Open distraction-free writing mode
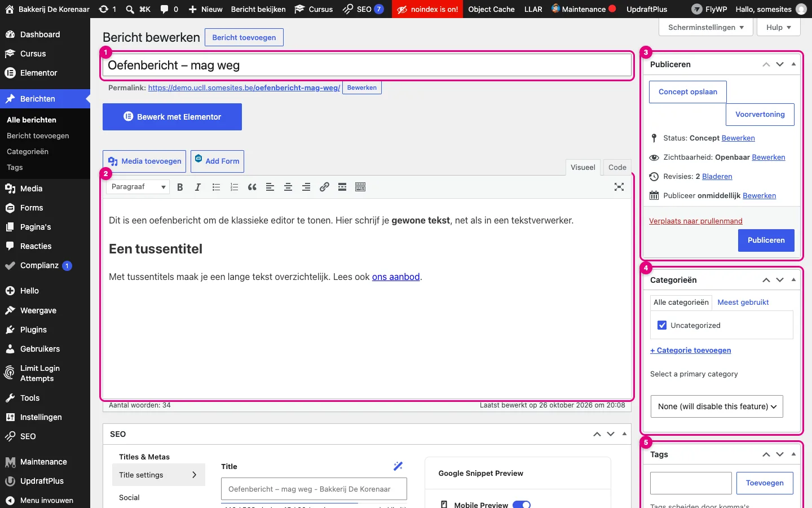Screen dimensions: 812x508 (619, 187)
